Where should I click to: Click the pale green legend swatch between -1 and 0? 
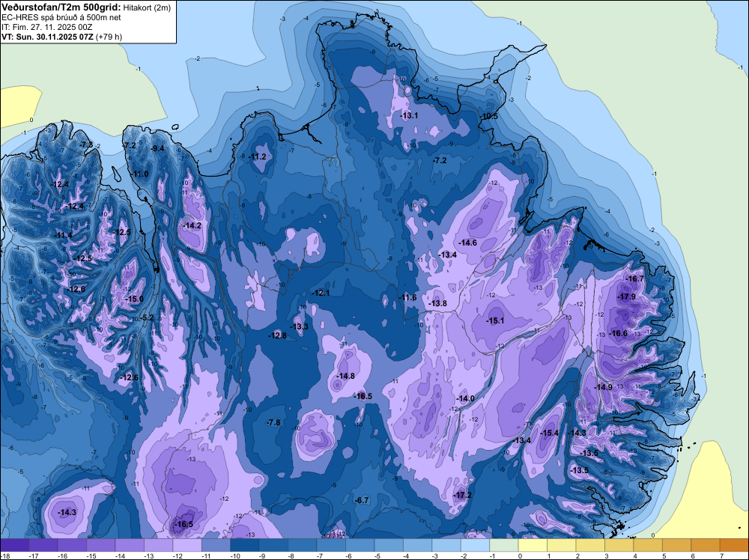tap(504, 545)
